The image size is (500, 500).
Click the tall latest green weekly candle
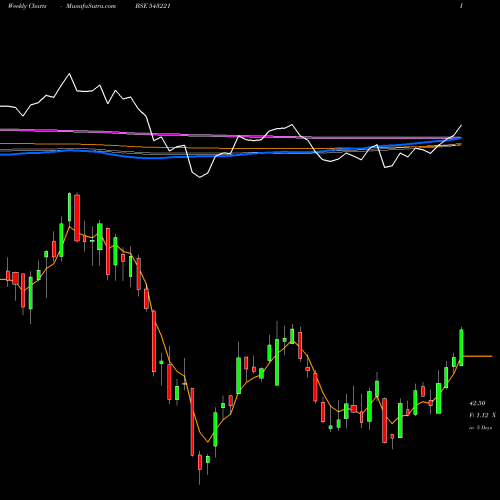[461, 347]
